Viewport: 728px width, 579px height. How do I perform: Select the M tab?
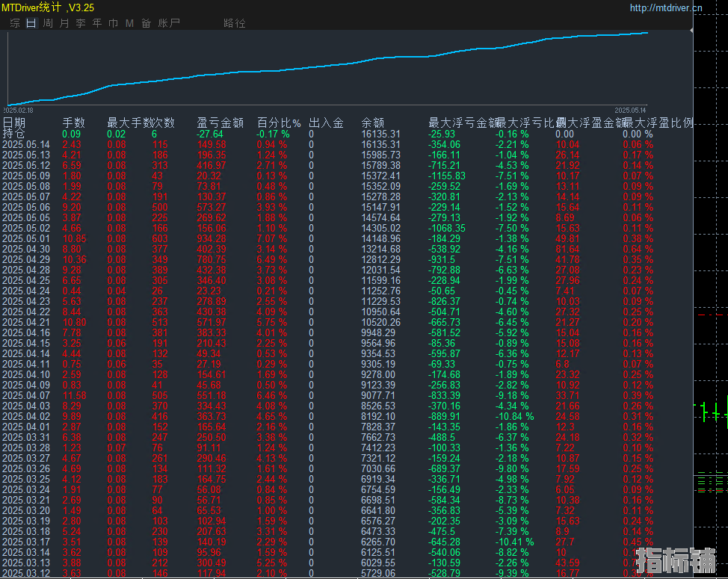click(x=129, y=22)
